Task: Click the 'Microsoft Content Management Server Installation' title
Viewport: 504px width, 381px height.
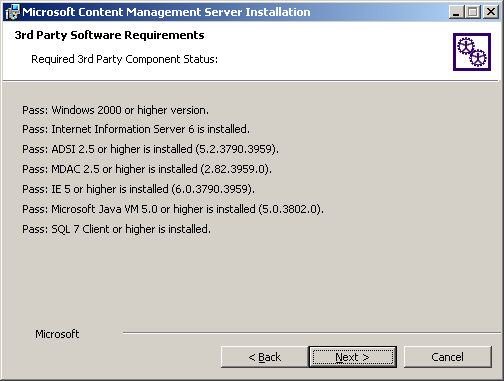Action: 166,12
